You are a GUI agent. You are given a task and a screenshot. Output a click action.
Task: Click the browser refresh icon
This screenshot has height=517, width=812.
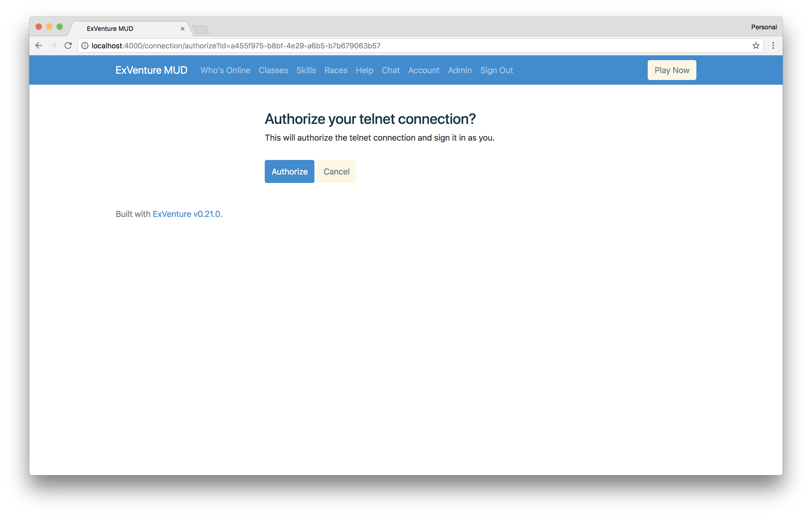[x=68, y=45]
